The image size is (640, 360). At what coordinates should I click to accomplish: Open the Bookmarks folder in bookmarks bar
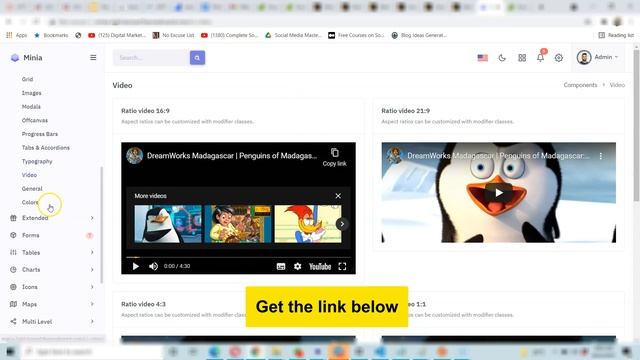(51, 35)
